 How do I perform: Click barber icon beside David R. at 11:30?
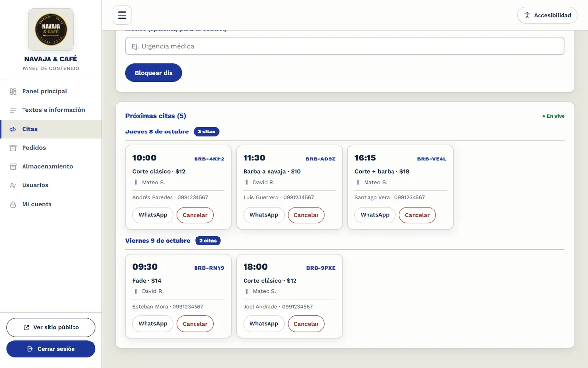point(247,182)
